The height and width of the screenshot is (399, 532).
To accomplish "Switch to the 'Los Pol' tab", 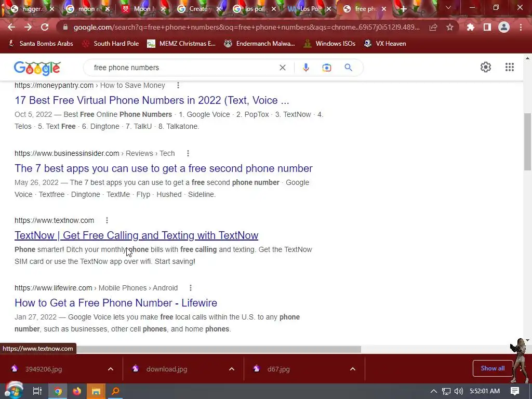I will (309, 9).
